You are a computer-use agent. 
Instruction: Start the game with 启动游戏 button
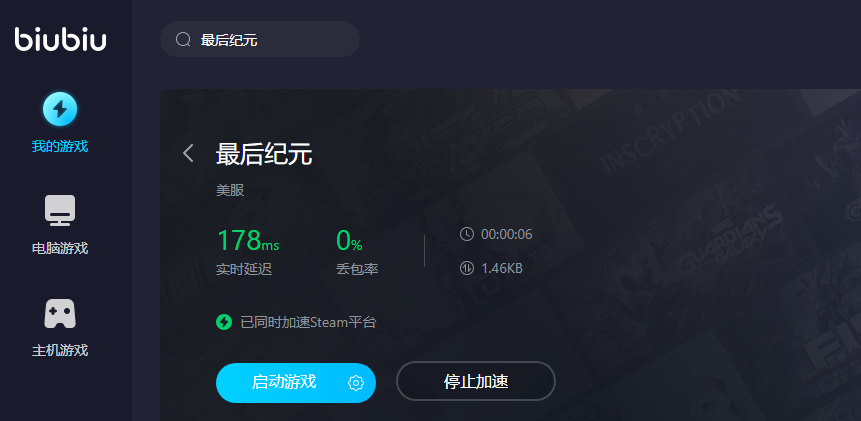tap(295, 383)
